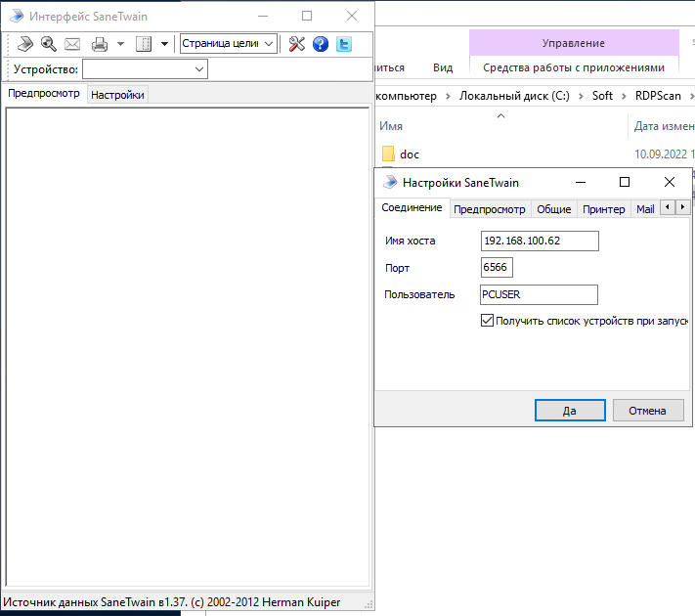This screenshot has width=695, height=616.
Task: Open the 'doc' folder in file list
Action: [x=410, y=154]
